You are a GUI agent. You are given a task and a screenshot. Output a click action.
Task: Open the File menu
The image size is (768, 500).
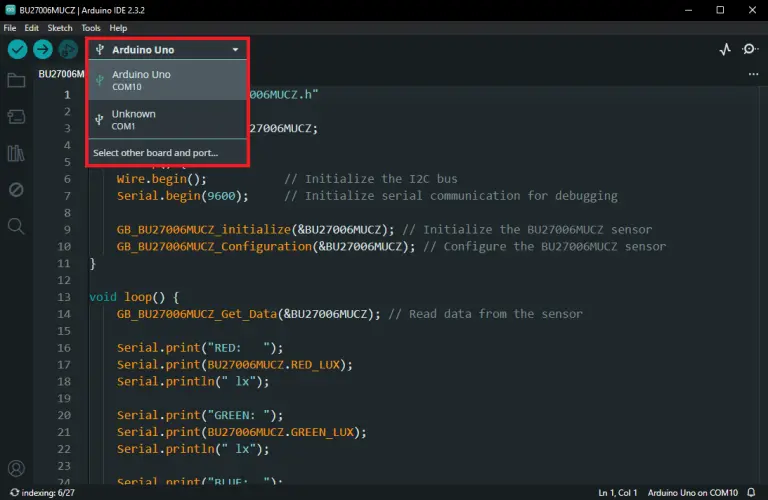pyautogui.click(x=10, y=28)
